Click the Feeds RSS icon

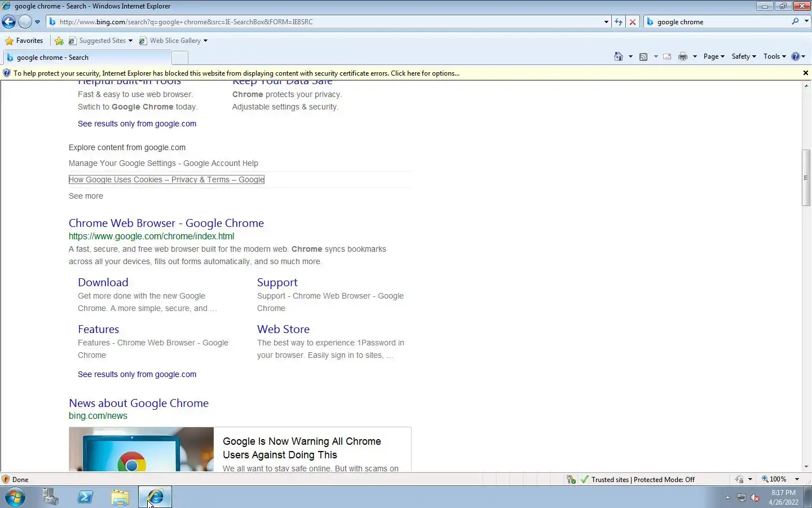643,56
